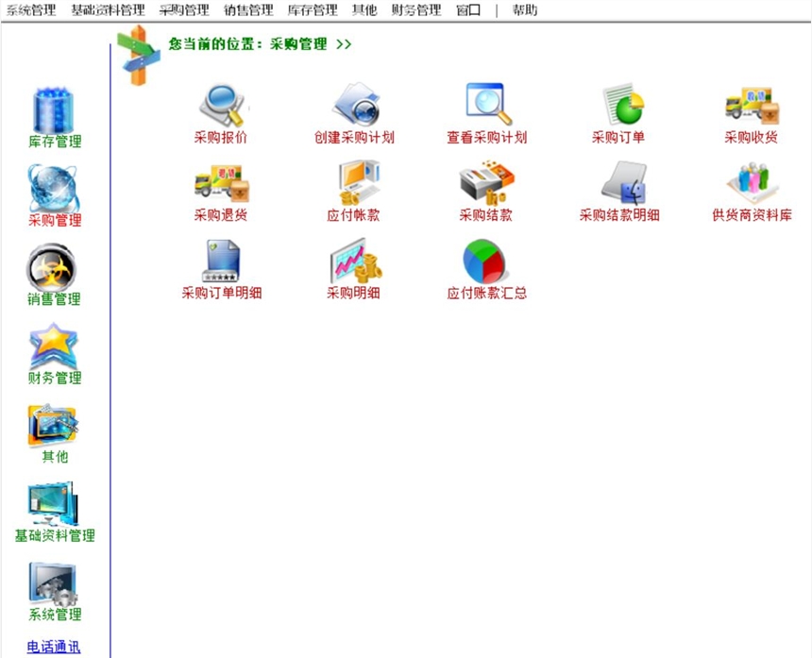Open the 采购收货 truck icon

pos(753,106)
